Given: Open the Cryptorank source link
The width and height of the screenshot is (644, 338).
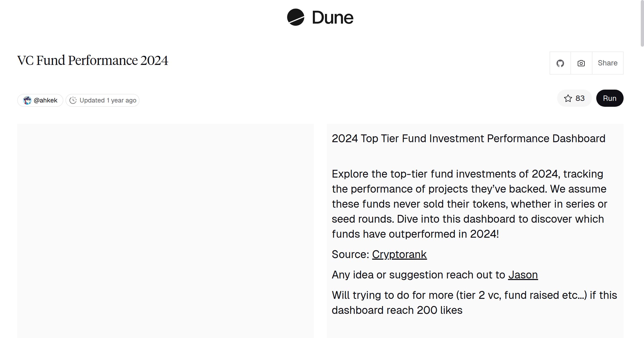Looking at the screenshot, I should click(x=399, y=254).
